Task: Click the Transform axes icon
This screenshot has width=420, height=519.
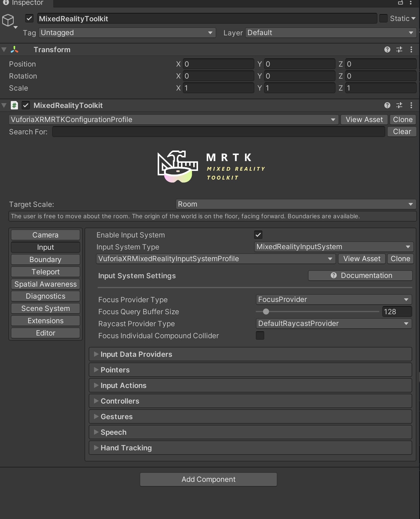Action: (x=14, y=49)
